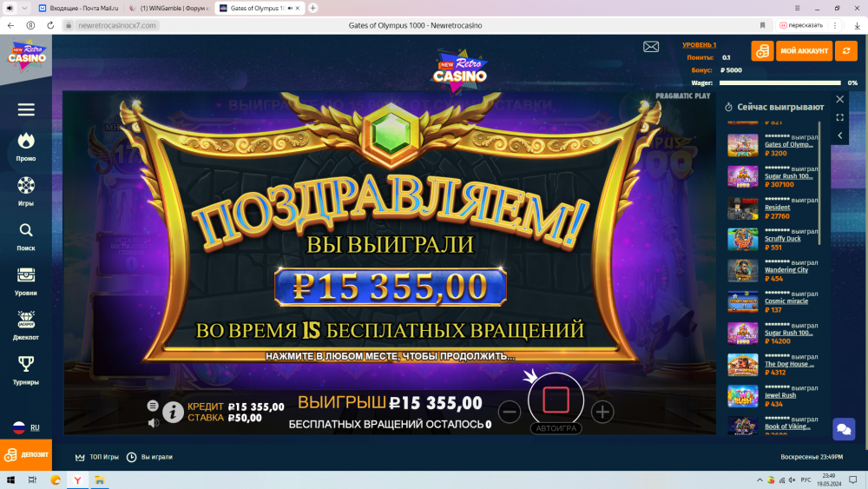Image resolution: width=868 pixels, height=489 pixels.
Task: Close the Сейчас выигрывают panel
Action: [839, 99]
